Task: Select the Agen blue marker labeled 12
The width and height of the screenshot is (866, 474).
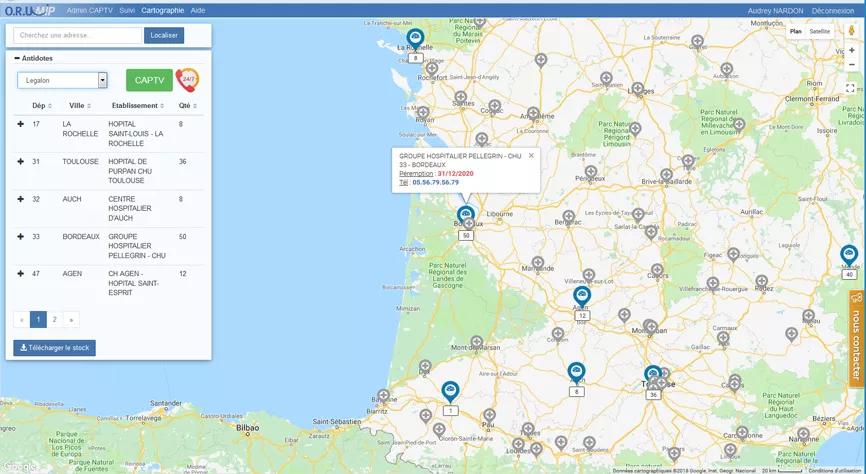Action: pyautogui.click(x=582, y=297)
